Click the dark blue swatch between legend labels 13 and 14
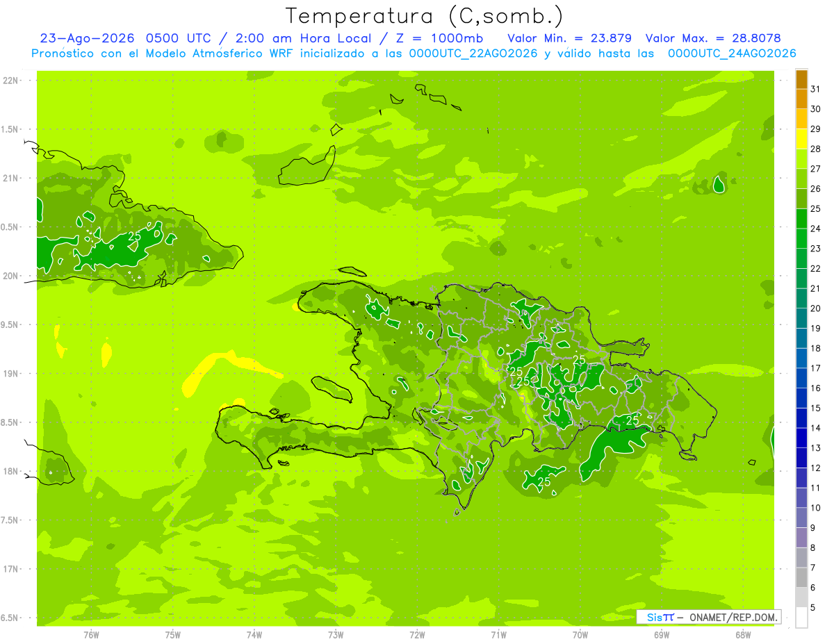 tap(801, 438)
